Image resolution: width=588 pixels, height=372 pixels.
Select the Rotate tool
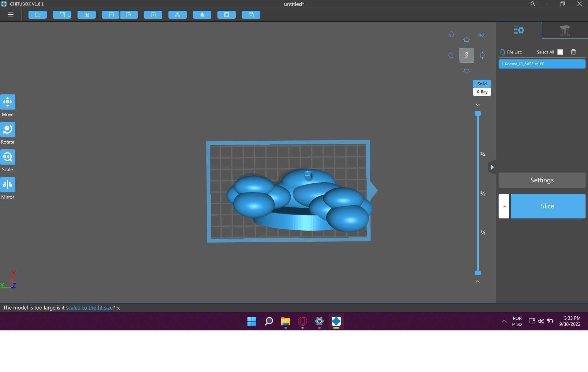tap(8, 129)
